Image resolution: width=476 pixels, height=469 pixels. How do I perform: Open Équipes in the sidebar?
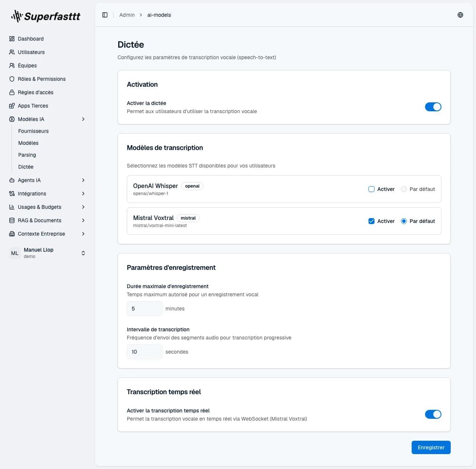pos(48,66)
